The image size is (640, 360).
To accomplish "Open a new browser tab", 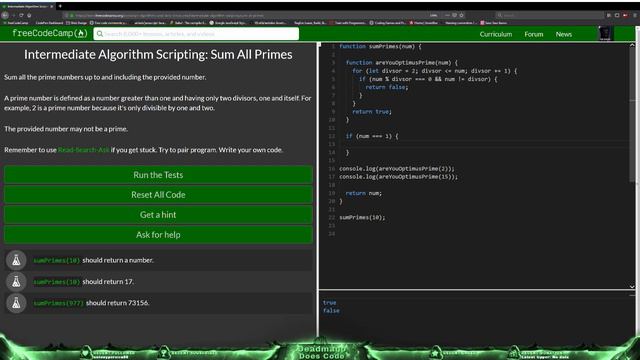I will pyautogui.click(x=60, y=6).
